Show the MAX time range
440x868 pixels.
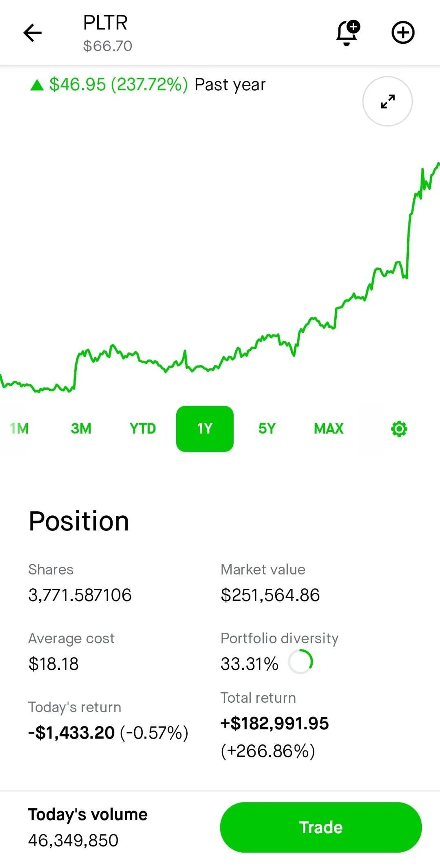329,429
